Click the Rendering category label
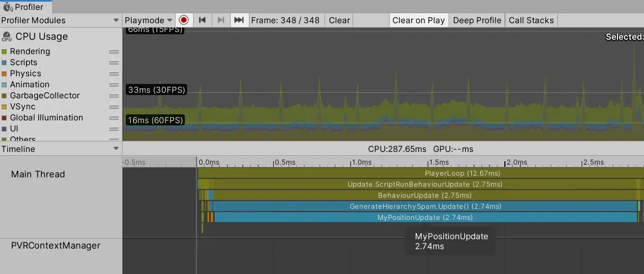 click(30, 51)
